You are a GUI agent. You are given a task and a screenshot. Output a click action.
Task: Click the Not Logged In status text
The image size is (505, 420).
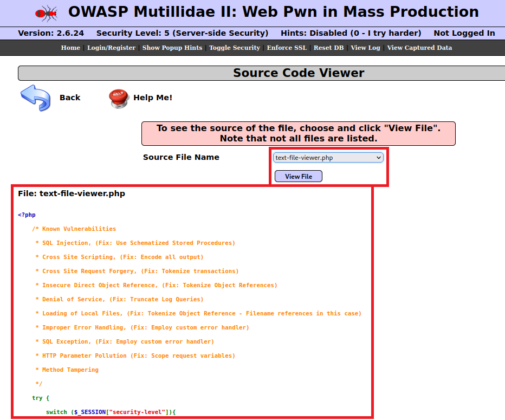point(464,33)
